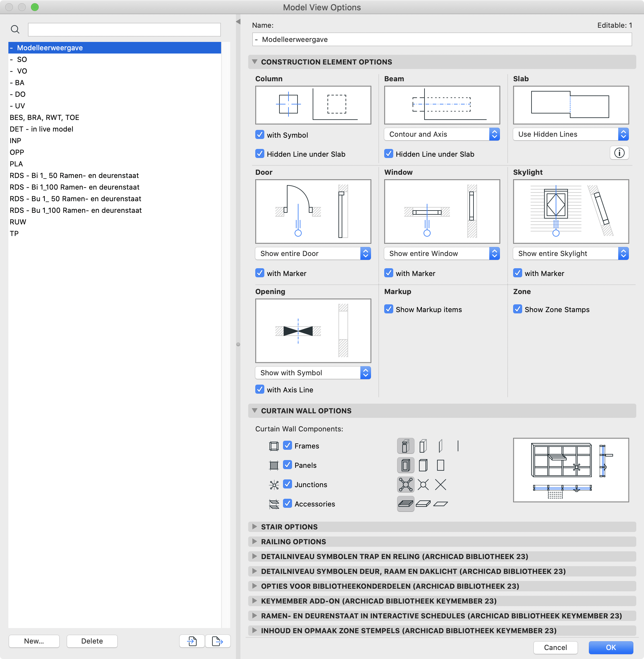The height and width of the screenshot is (659, 644).
Task: Select full detail Panels display icon
Action: (x=405, y=465)
